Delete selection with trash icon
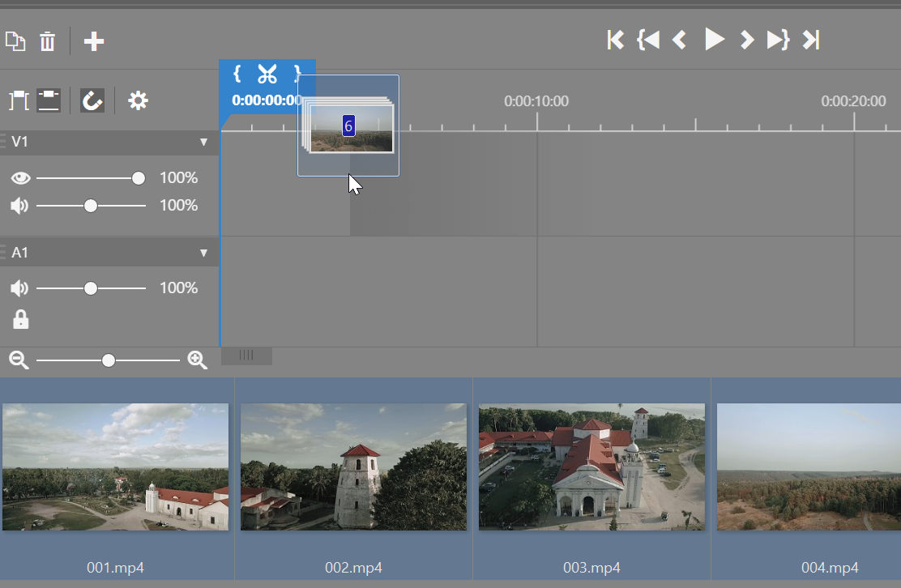 [47, 41]
